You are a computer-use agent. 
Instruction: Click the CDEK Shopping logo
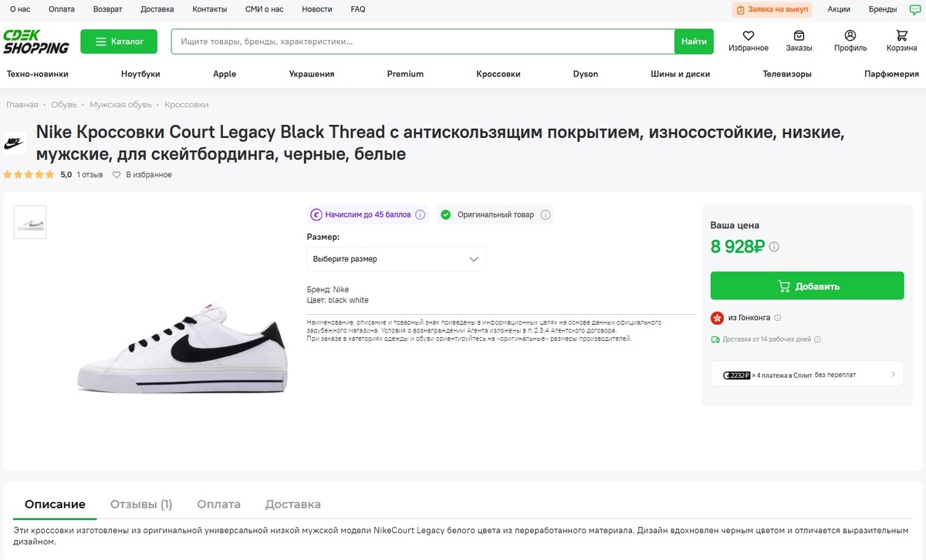37,42
